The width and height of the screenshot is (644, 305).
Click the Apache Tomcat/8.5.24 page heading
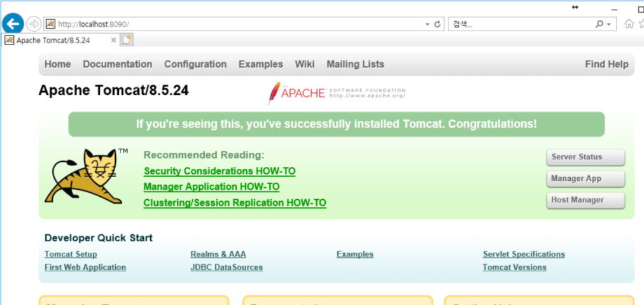[114, 90]
